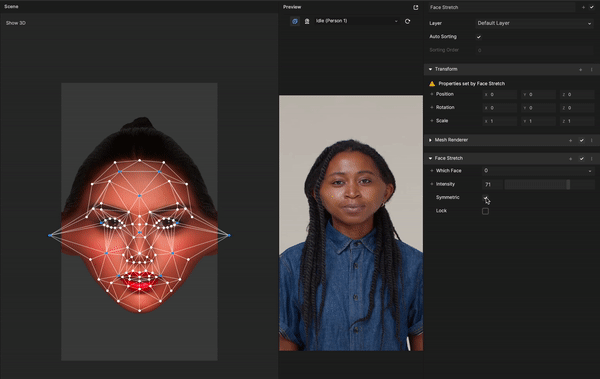Expand the Mesh Renderer section
The image size is (600, 379).
click(x=430, y=140)
